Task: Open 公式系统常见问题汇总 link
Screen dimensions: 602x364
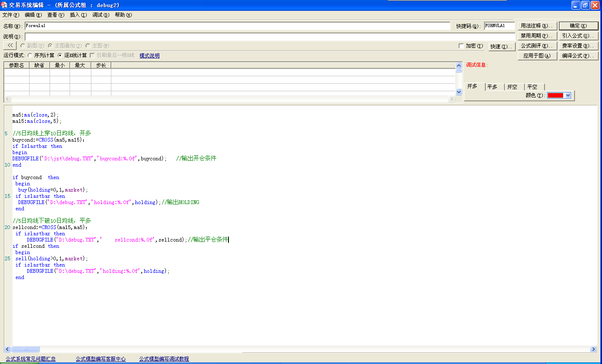Action: 30,359
